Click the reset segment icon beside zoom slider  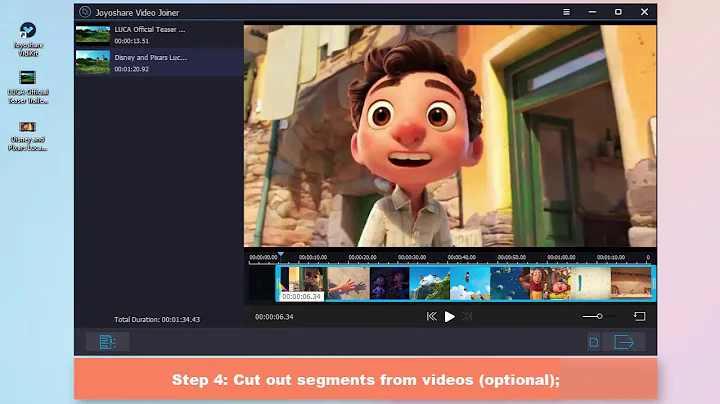[640, 316]
